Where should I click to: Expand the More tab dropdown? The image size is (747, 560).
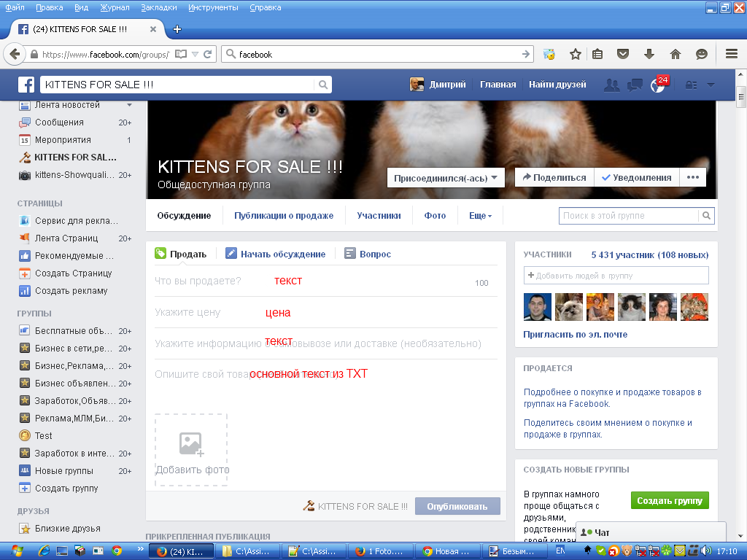pos(480,216)
